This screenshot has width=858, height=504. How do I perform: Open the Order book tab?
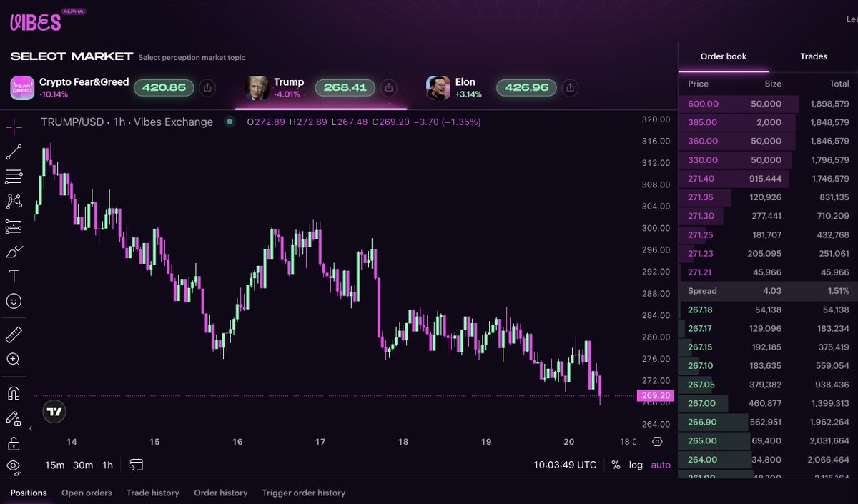[x=724, y=56]
